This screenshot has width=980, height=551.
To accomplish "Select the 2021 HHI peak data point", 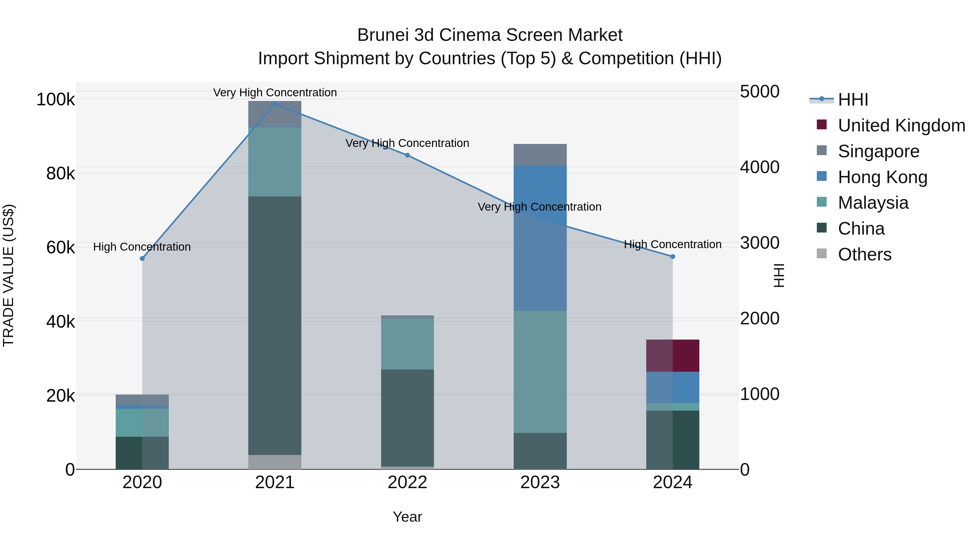I will pos(275,104).
